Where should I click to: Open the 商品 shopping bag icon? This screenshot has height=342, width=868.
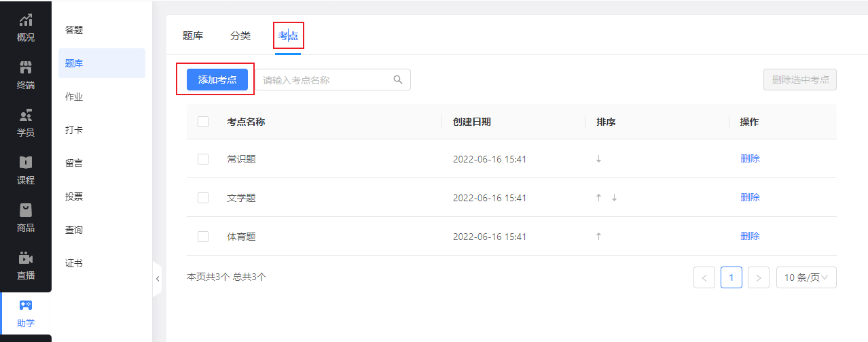(26, 210)
